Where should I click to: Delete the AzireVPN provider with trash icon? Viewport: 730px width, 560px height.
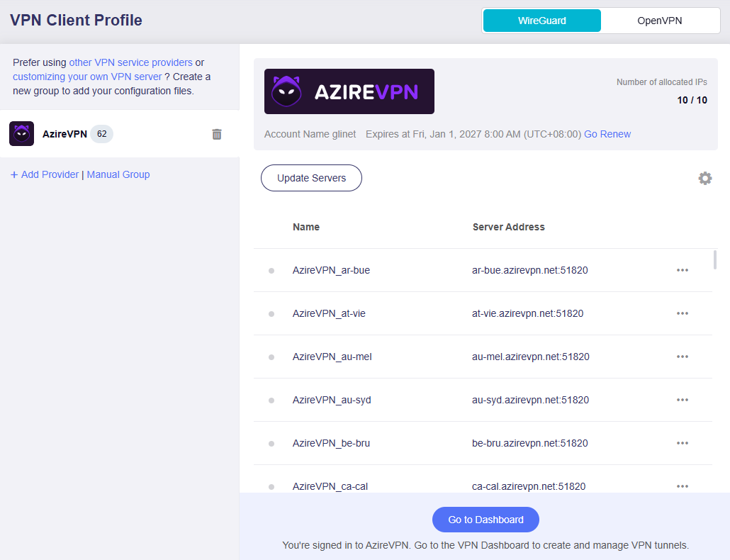point(217,135)
